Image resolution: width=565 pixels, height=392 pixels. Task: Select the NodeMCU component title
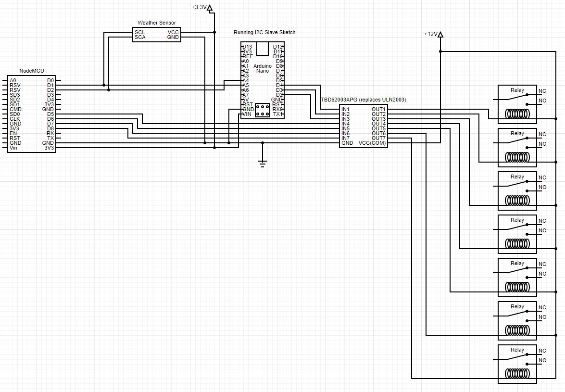click(x=32, y=71)
